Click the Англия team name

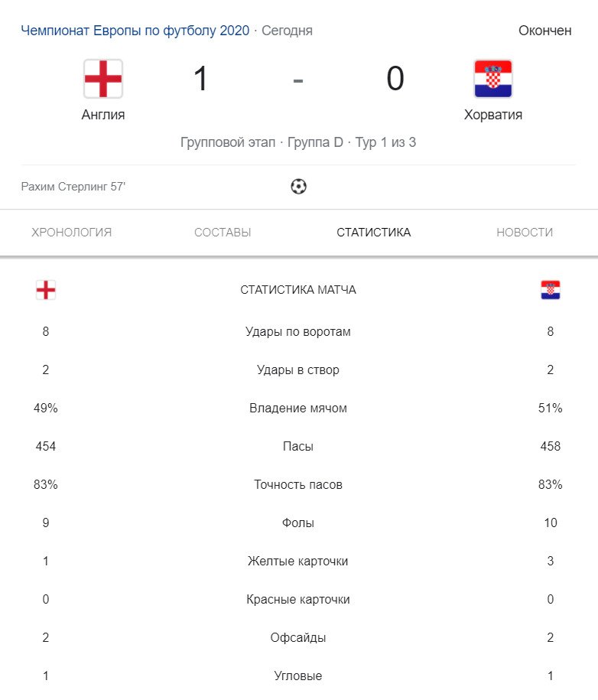pyautogui.click(x=103, y=116)
